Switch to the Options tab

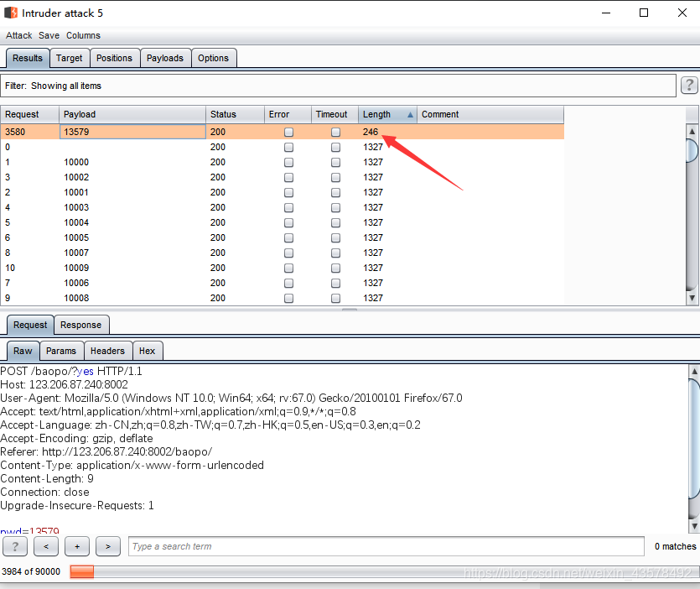[214, 58]
